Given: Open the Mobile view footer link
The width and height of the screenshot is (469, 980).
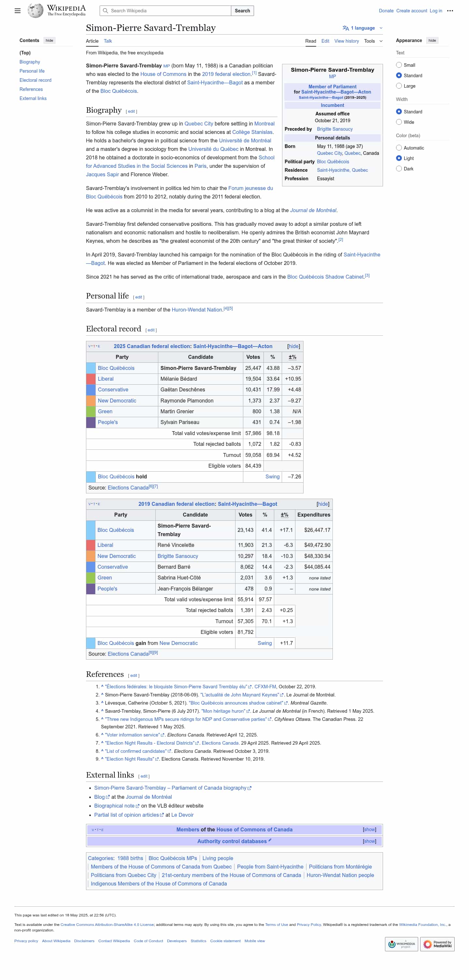Looking at the screenshot, I should (x=254, y=941).
